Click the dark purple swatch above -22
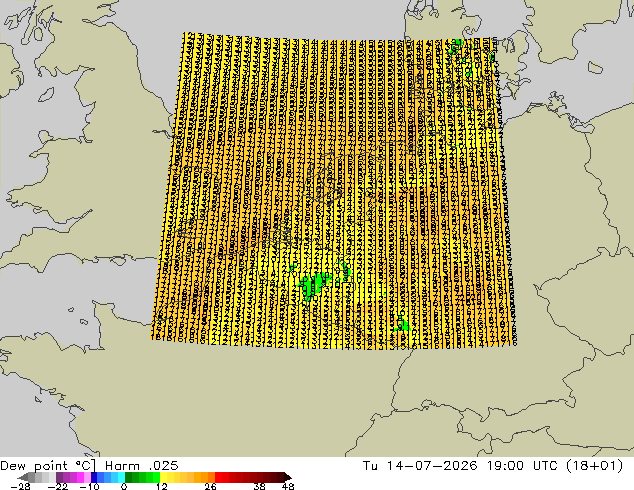This screenshot has width=634, height=490. click(x=59, y=477)
